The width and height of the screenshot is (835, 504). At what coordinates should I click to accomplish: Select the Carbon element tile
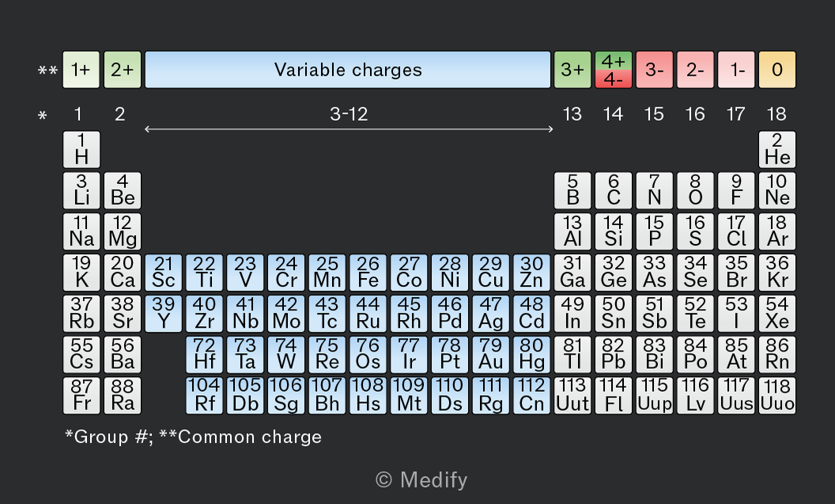(x=614, y=190)
